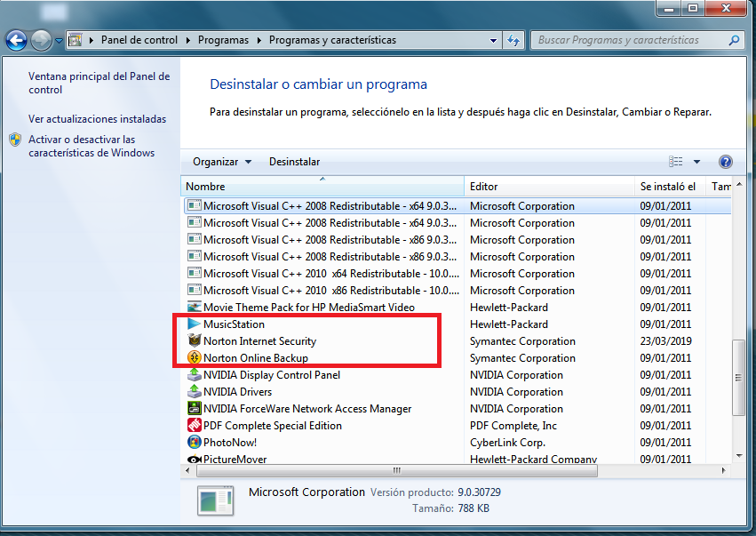
Task: Select 'Norton Internet Security' program name
Action: tap(260, 341)
